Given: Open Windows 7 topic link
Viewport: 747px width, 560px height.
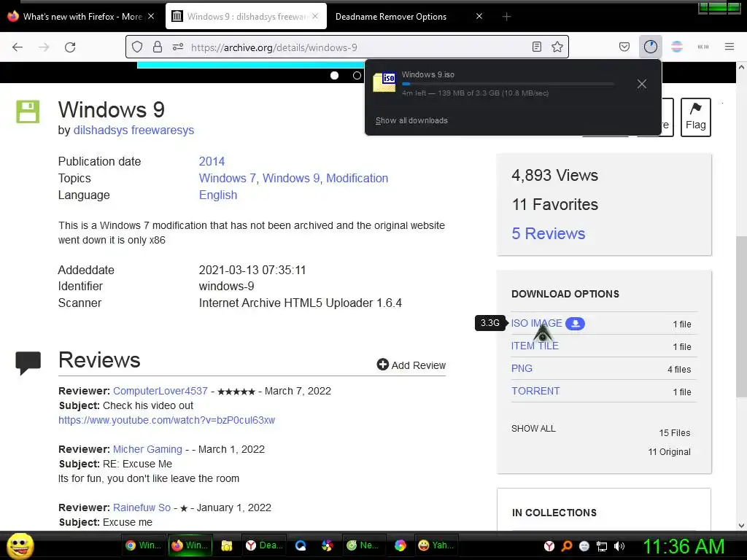Looking at the screenshot, I should [x=228, y=178].
